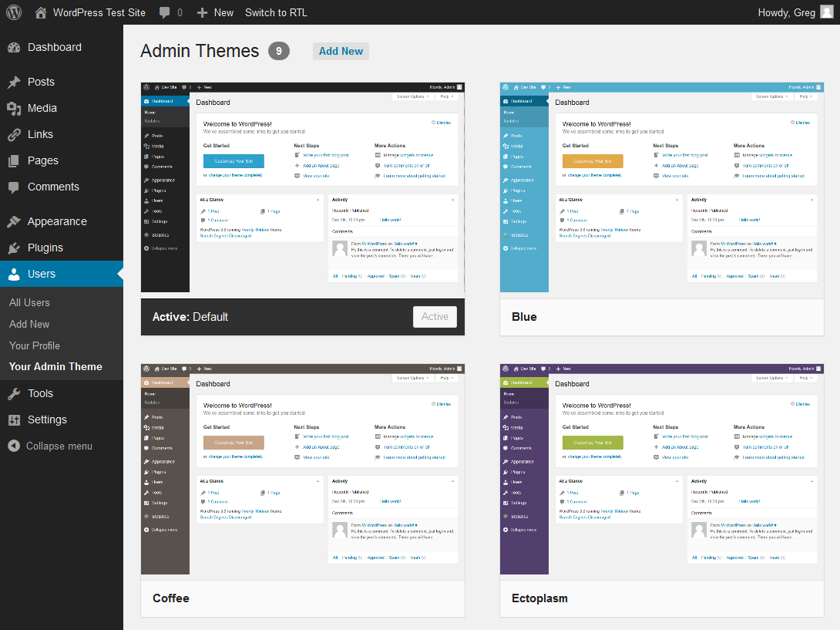Click the WordPress logo in admin bar
Viewport: 840px width, 630px height.
(x=14, y=12)
